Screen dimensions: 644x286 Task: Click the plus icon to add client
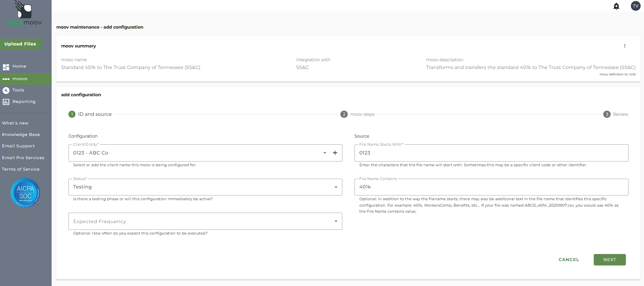335,153
